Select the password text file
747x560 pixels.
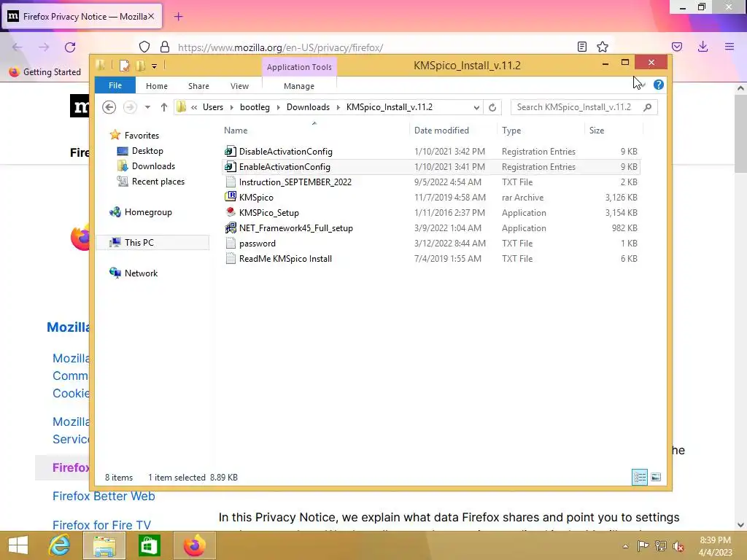(258, 244)
